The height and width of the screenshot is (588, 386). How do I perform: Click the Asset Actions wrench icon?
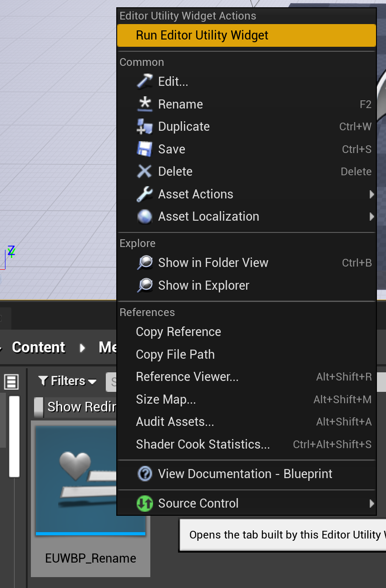[x=145, y=194]
